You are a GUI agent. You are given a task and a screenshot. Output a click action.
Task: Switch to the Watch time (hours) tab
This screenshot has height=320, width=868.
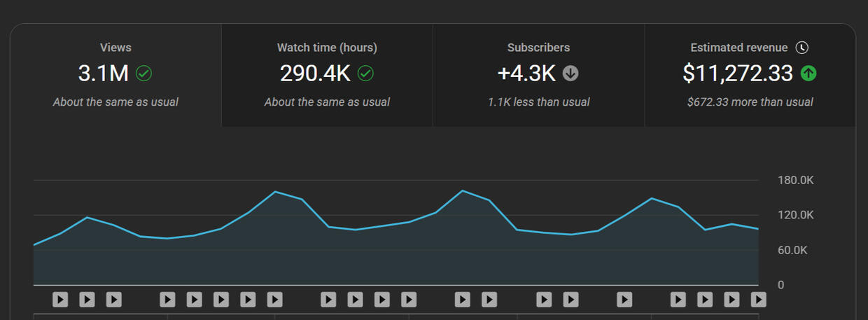327,75
